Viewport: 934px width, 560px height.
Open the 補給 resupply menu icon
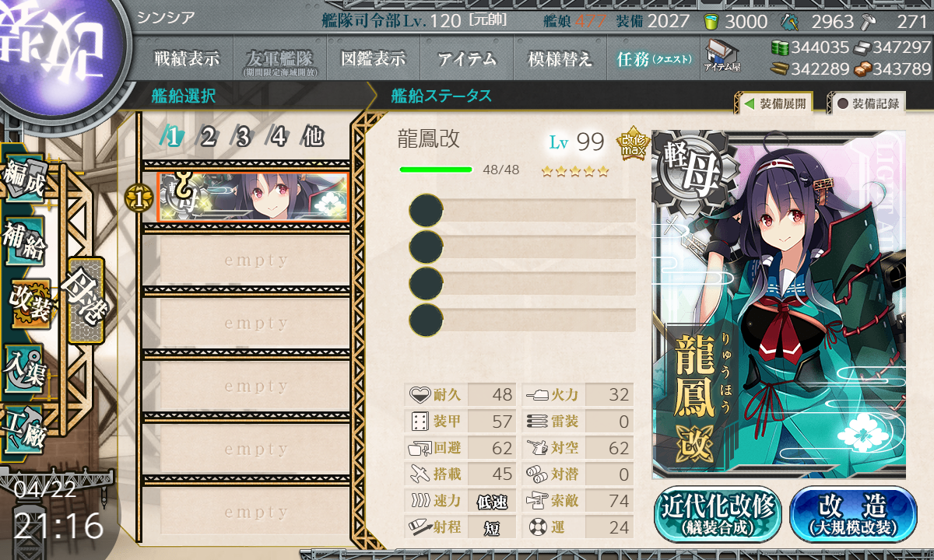tap(24, 243)
